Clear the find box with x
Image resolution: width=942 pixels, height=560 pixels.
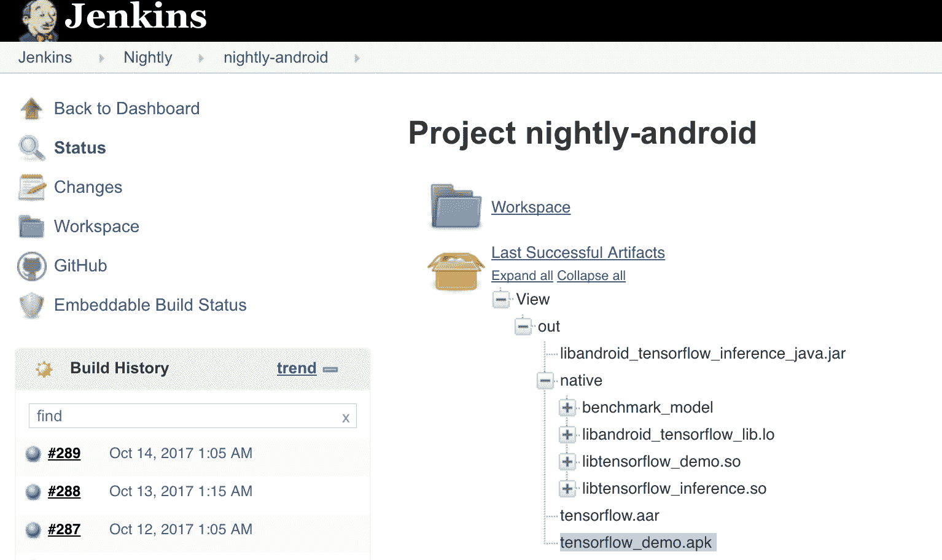[x=346, y=418]
